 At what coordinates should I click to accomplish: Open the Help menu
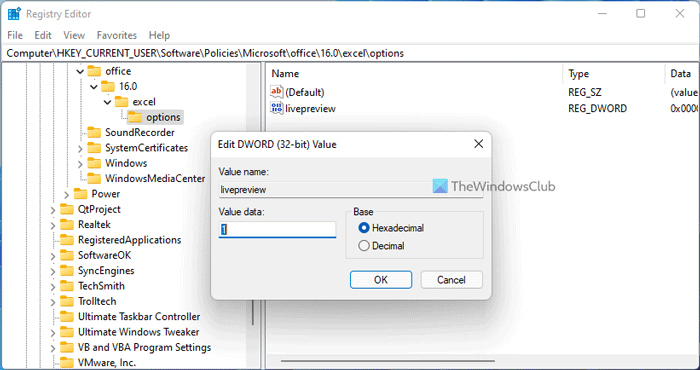coord(159,35)
